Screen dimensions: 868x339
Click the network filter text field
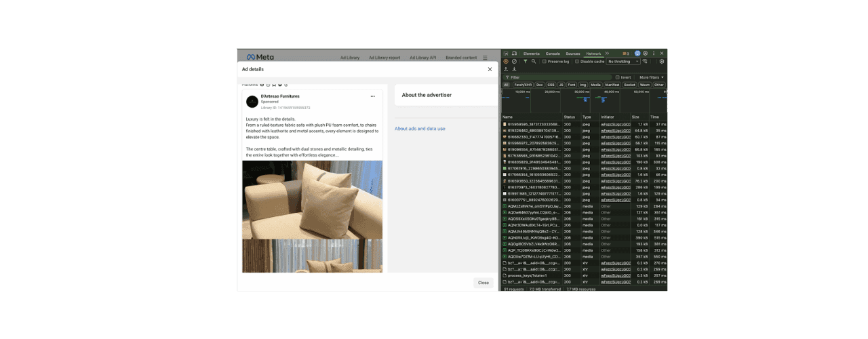pos(557,77)
